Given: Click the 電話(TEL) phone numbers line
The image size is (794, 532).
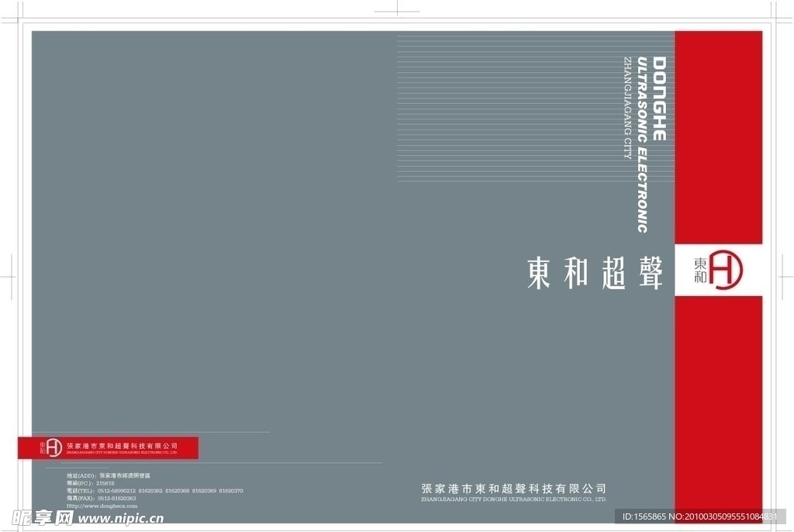Looking at the screenshot, I should pos(154,491).
